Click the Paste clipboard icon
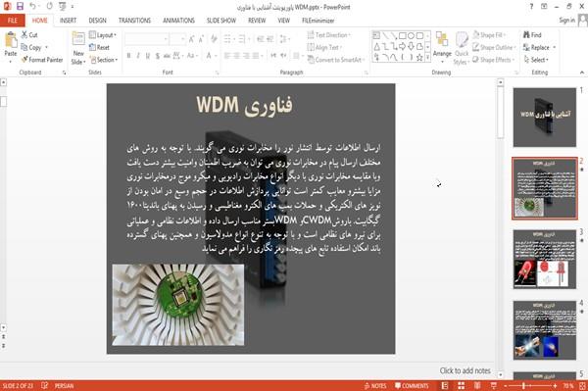The width and height of the screenshot is (588, 391). point(11,40)
